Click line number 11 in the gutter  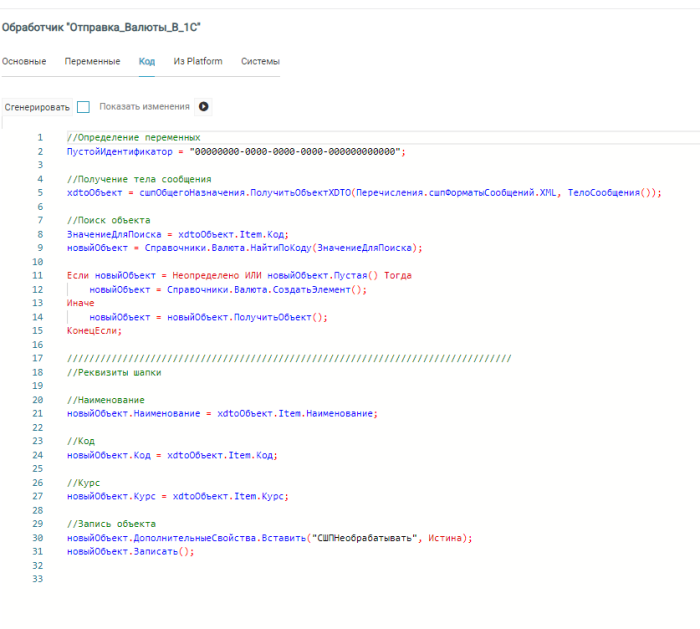coord(38,275)
